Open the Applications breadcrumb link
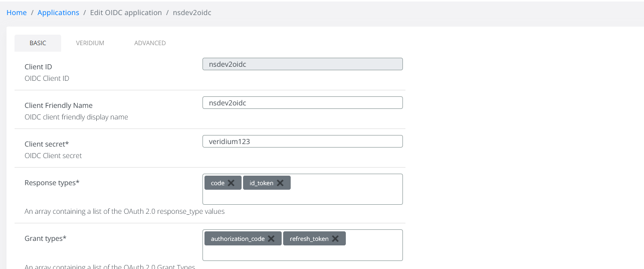Image resolution: width=644 pixels, height=269 pixels. pyautogui.click(x=58, y=13)
